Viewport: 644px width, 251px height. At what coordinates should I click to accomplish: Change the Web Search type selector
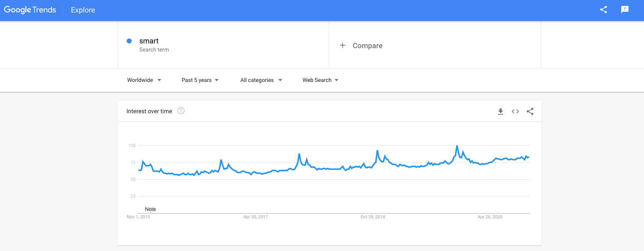pyautogui.click(x=319, y=80)
